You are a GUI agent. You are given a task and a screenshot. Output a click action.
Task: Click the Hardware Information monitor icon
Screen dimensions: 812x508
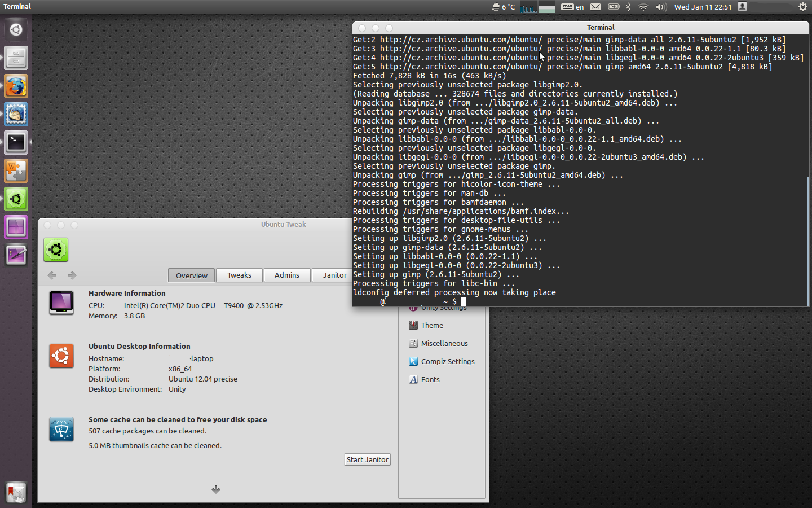click(61, 303)
